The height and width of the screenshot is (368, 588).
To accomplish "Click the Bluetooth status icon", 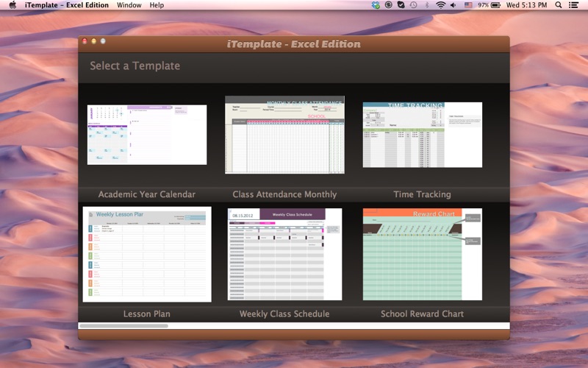I will 427,5.
